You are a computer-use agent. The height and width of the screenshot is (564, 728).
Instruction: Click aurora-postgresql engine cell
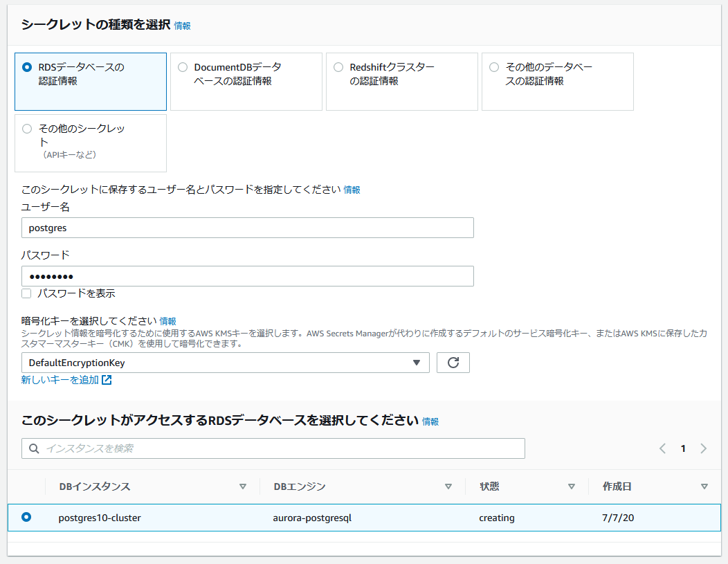tap(312, 518)
